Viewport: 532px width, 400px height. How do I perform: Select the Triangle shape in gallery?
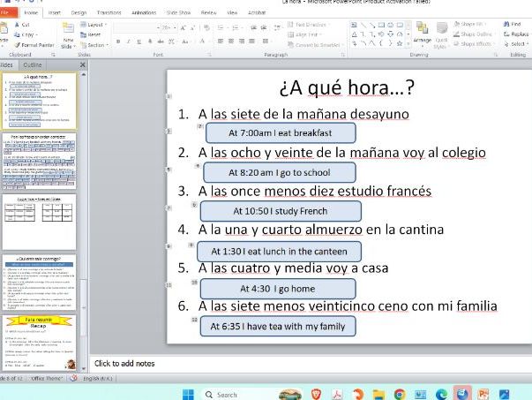354,34
